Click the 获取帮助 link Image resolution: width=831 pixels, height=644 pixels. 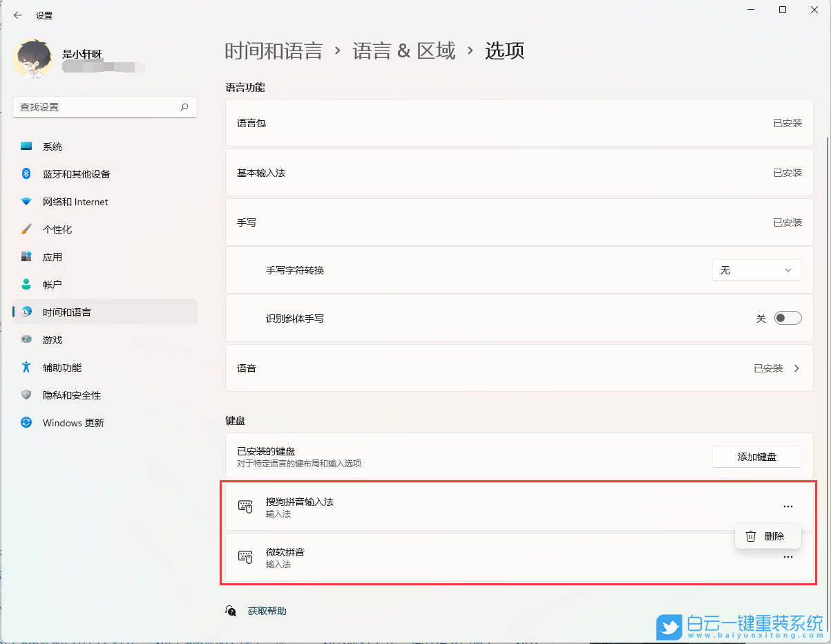pos(267,610)
